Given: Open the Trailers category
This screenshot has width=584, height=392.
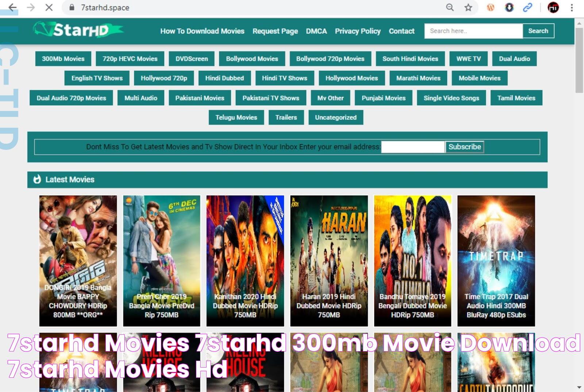Looking at the screenshot, I should [286, 118].
